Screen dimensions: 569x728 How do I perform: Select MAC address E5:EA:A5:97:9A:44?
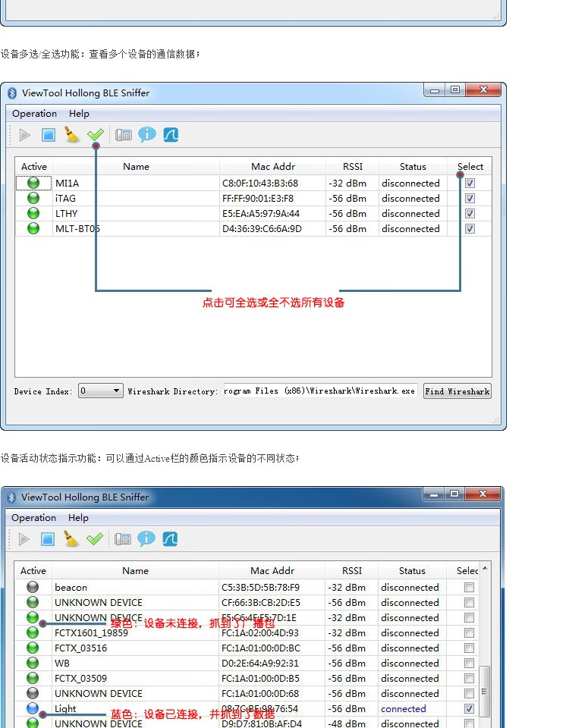(261, 214)
